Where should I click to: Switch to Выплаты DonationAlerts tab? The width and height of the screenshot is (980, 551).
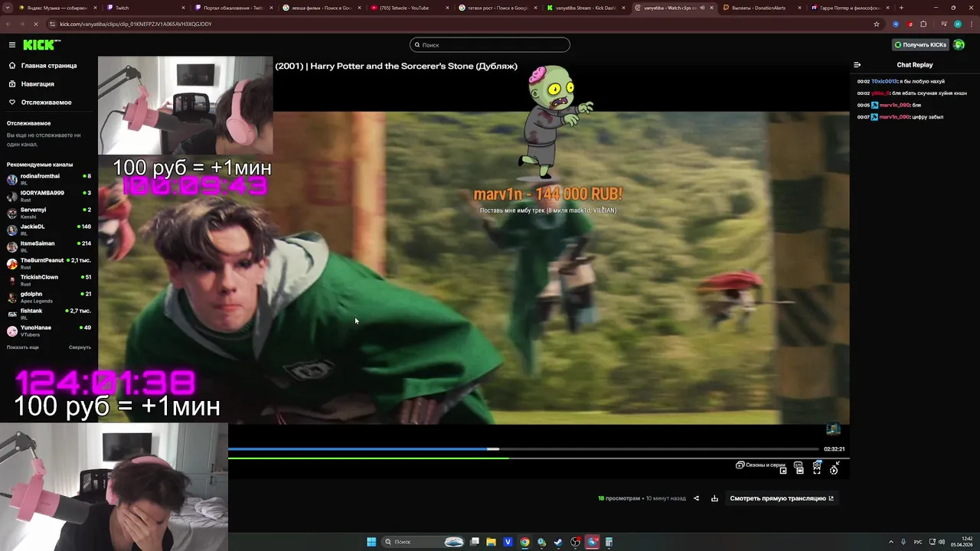762,8
